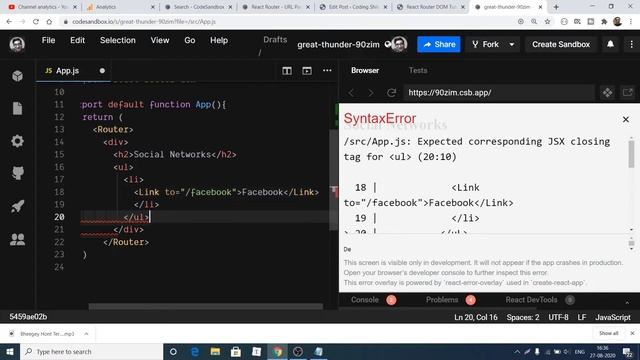Click the Drafts folder link

point(275,40)
